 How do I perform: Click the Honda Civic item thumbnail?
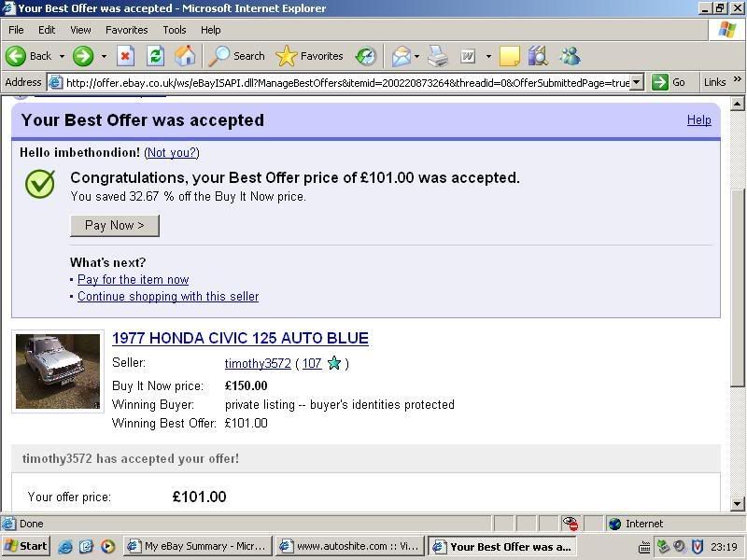point(58,371)
